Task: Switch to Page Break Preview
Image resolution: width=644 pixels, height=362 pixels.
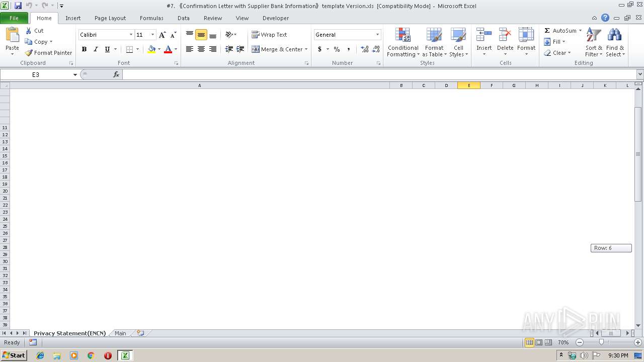Action: (548, 342)
